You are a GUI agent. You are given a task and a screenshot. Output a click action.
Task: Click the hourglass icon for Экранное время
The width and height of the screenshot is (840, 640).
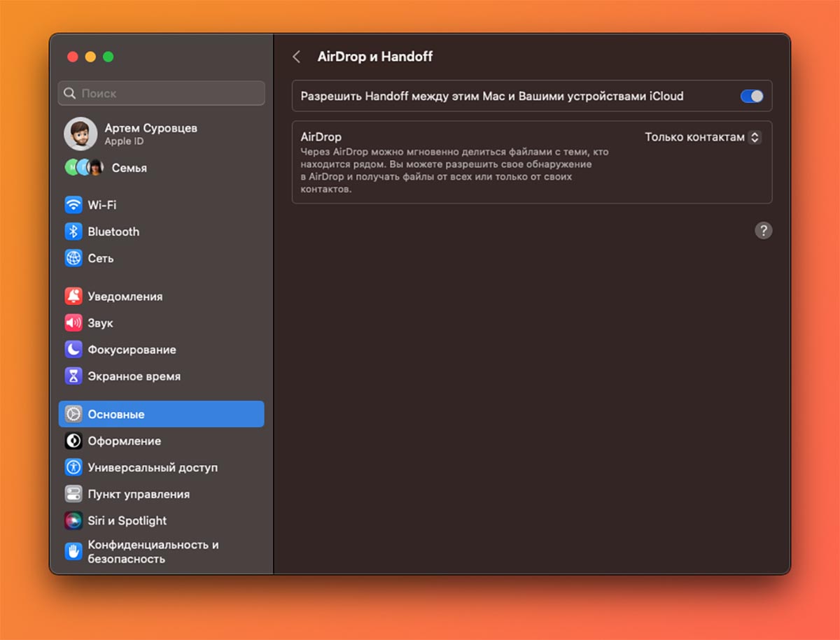73,376
